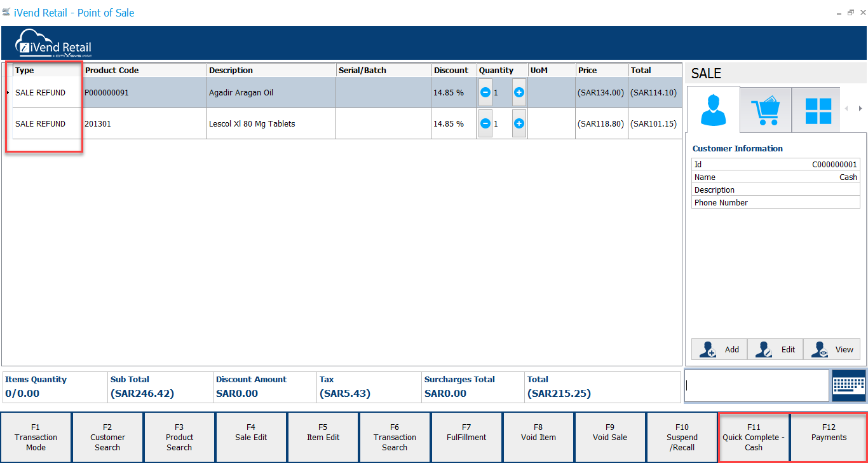
Task: Select the Price column header
Action: coord(602,71)
